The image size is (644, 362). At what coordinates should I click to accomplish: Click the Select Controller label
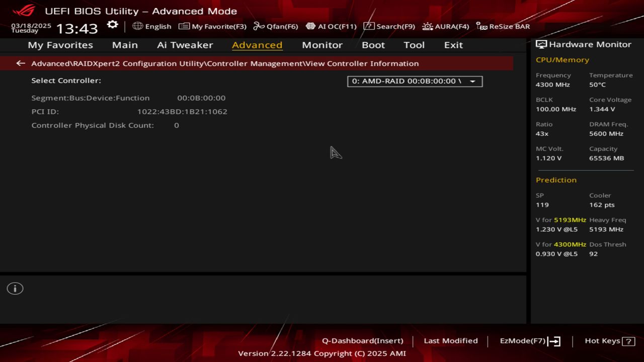[x=66, y=80]
